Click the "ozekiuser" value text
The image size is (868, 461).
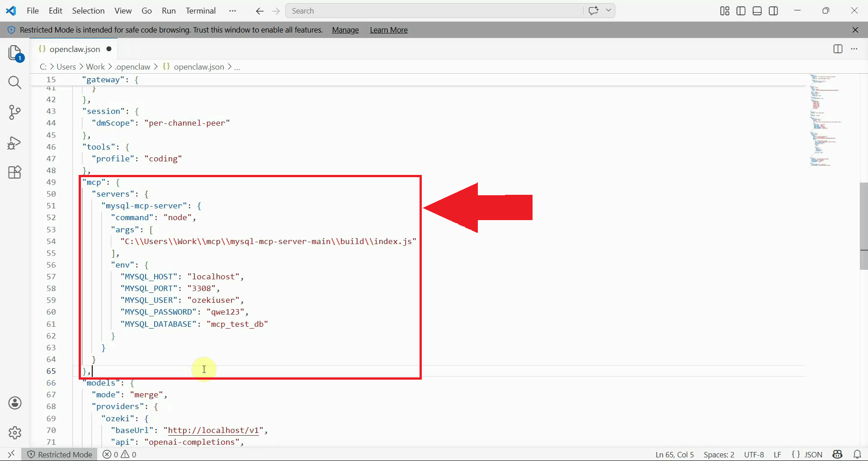coord(213,300)
